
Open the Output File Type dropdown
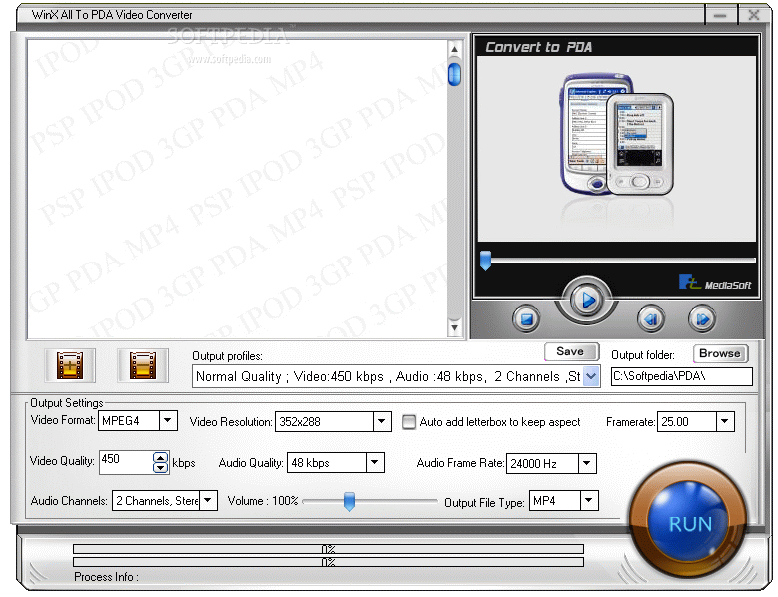[x=589, y=500]
